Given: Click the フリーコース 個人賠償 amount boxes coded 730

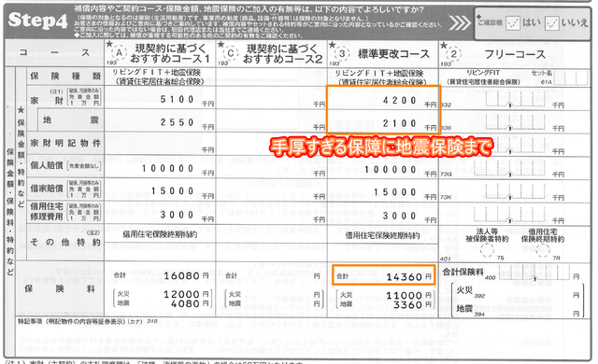Looking at the screenshot, I should pyautogui.click(x=515, y=169).
